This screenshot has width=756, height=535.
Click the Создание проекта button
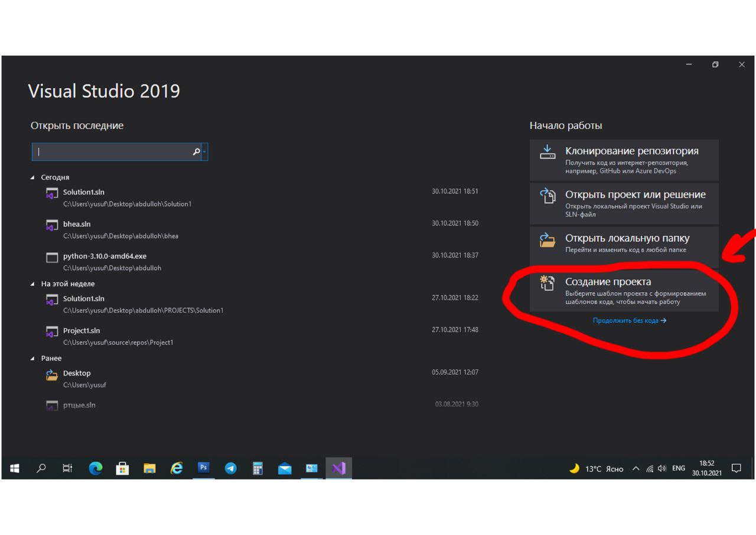click(x=624, y=290)
